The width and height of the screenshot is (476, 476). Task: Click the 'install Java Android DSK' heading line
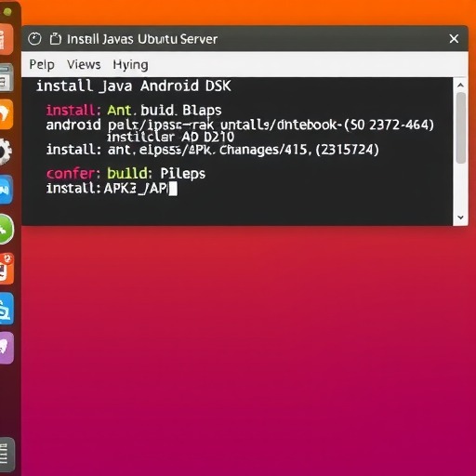134,86
